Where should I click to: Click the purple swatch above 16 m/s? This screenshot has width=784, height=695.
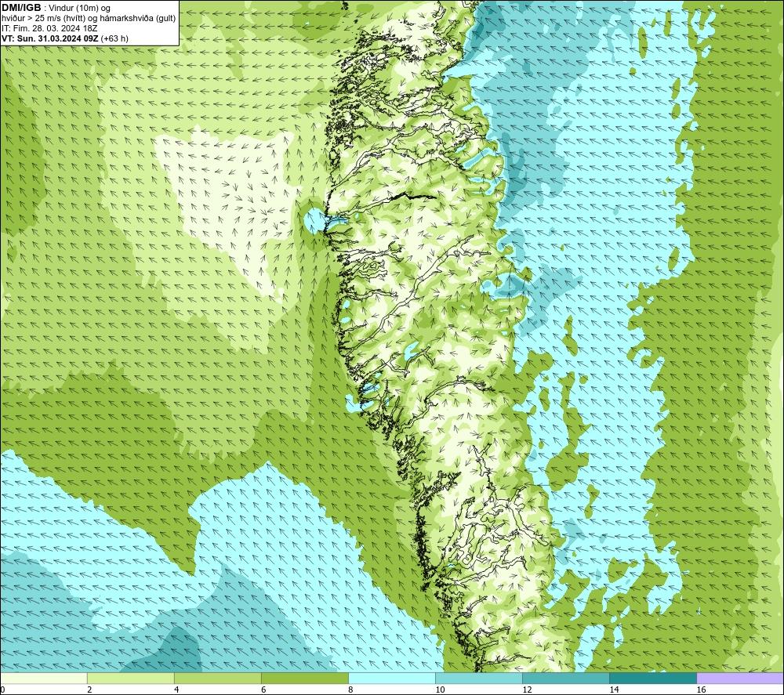[740, 678]
